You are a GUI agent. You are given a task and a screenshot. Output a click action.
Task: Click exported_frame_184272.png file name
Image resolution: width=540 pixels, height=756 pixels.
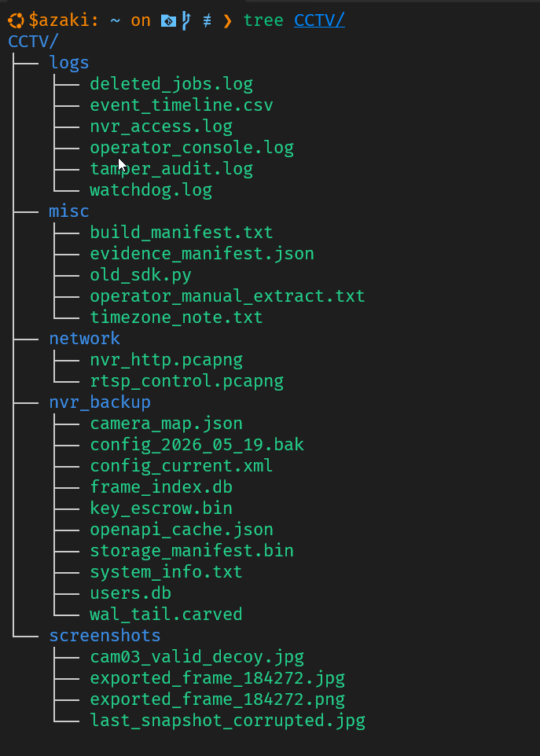point(218,699)
